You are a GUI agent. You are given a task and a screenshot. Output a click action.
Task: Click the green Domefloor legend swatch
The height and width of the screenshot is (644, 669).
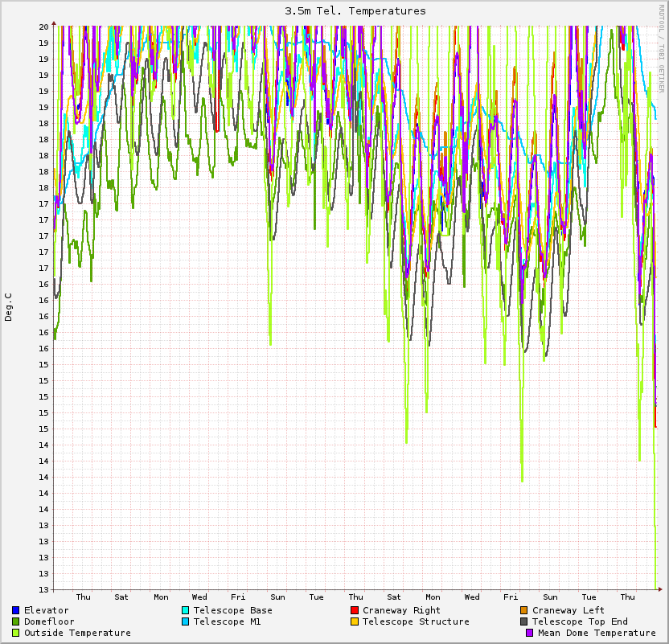pyautogui.click(x=16, y=621)
